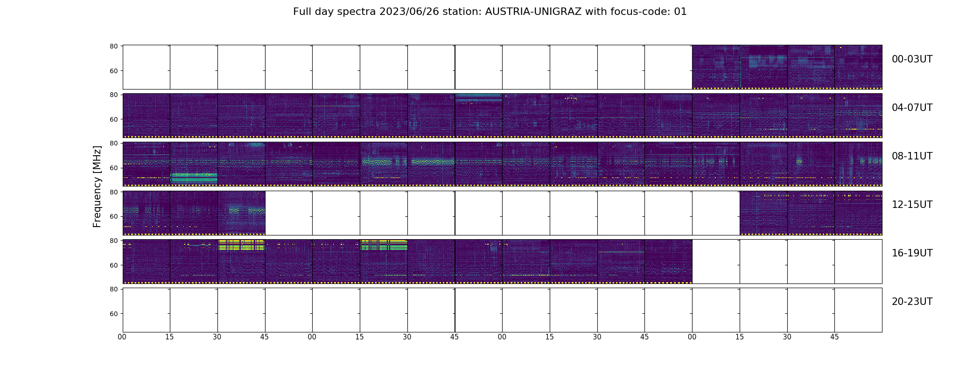
Task: Click the empty 00:00 panel in the 00-03UT row
Action: [x=146, y=67]
